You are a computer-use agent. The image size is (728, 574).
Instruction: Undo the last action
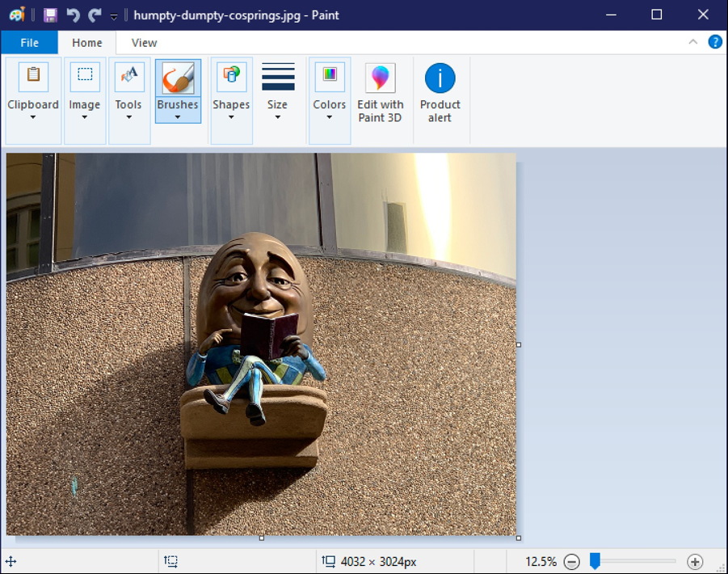tap(73, 15)
